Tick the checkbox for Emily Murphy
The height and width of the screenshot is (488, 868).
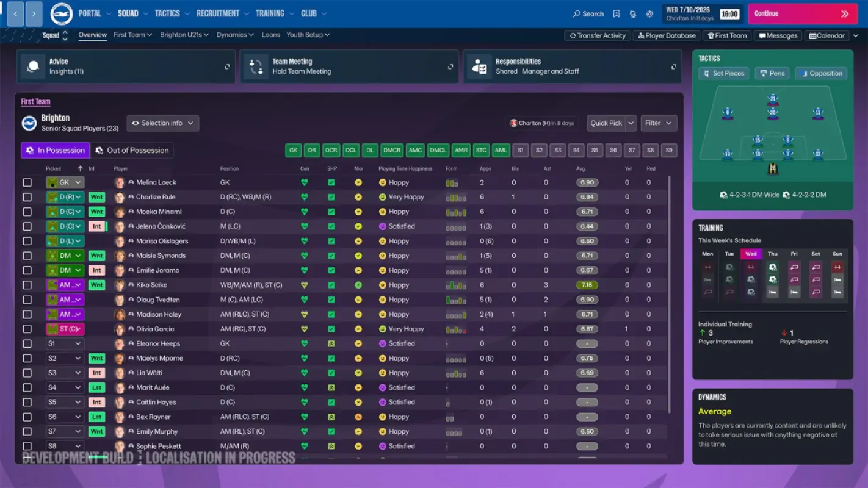point(27,431)
